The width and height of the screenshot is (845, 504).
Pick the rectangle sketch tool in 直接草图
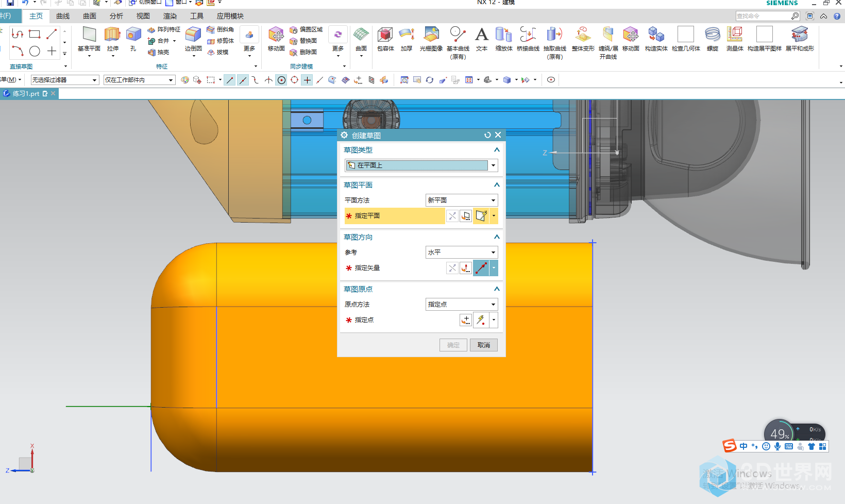35,35
